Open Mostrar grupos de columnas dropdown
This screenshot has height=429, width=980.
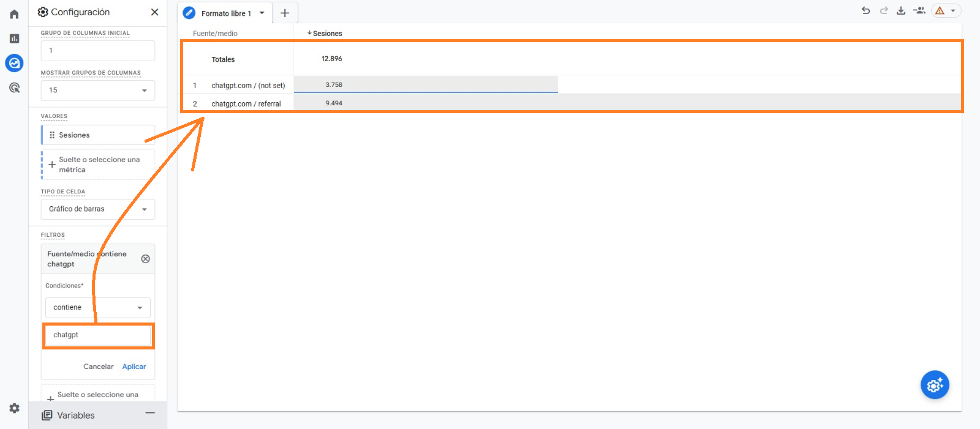point(98,91)
